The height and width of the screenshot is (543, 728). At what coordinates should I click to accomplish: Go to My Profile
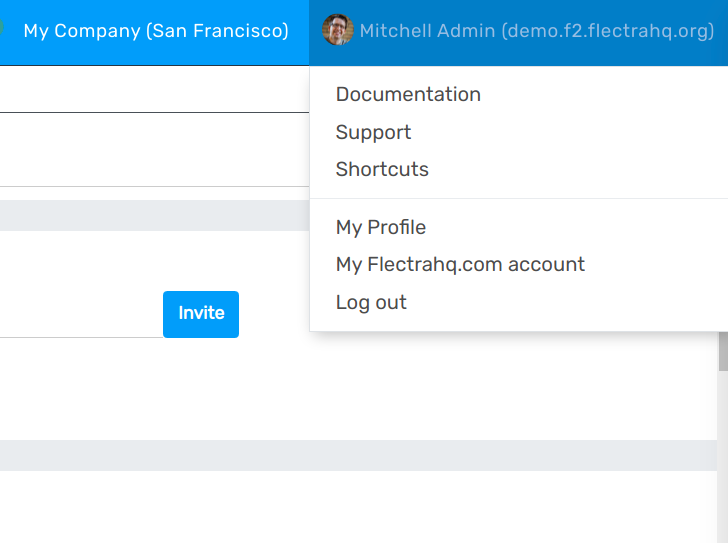click(x=380, y=227)
